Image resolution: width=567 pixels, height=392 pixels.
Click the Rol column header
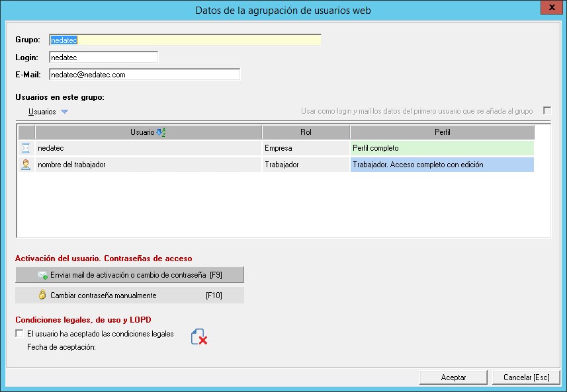tap(306, 132)
